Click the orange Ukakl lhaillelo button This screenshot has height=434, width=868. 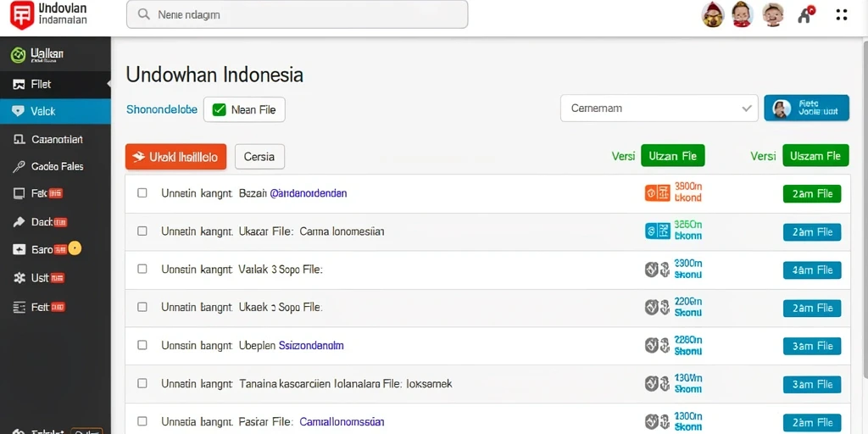coord(176,157)
